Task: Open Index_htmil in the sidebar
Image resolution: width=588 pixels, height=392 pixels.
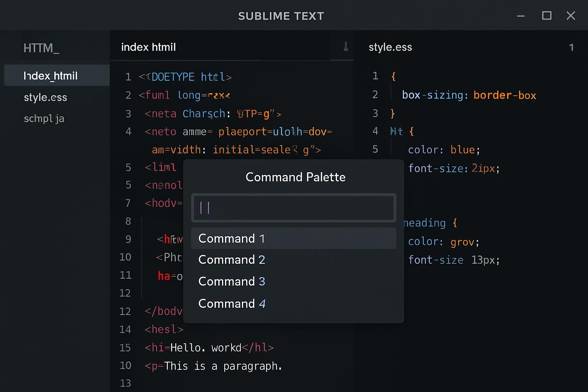Action: tap(51, 76)
